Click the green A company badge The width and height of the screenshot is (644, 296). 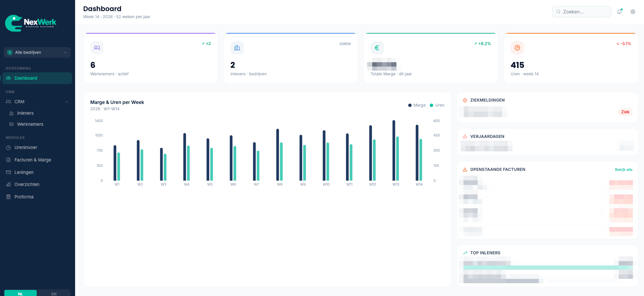pyautogui.click(x=10, y=52)
